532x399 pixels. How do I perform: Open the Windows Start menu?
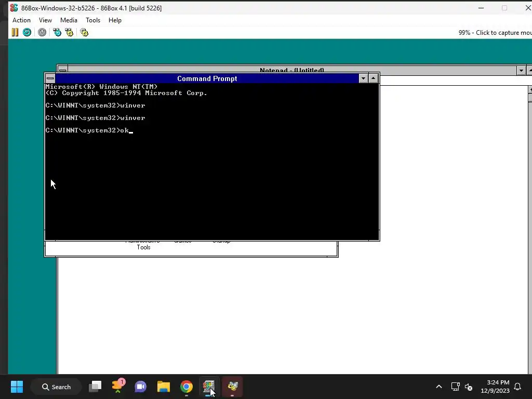point(17,387)
